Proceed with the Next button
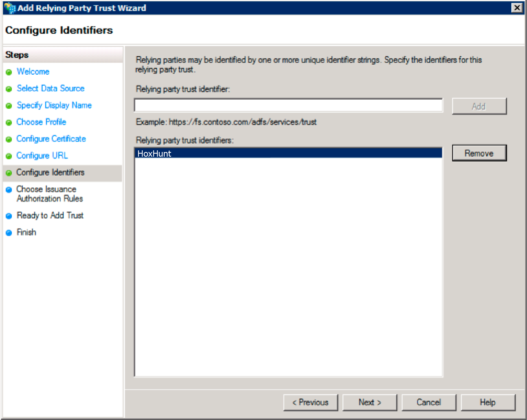The width and height of the screenshot is (527, 420). tap(369, 402)
